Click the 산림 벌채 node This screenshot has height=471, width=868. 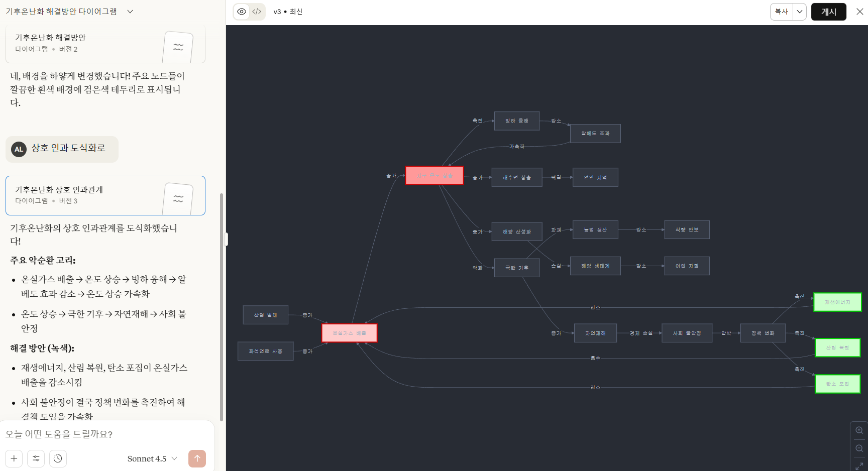tap(265, 315)
